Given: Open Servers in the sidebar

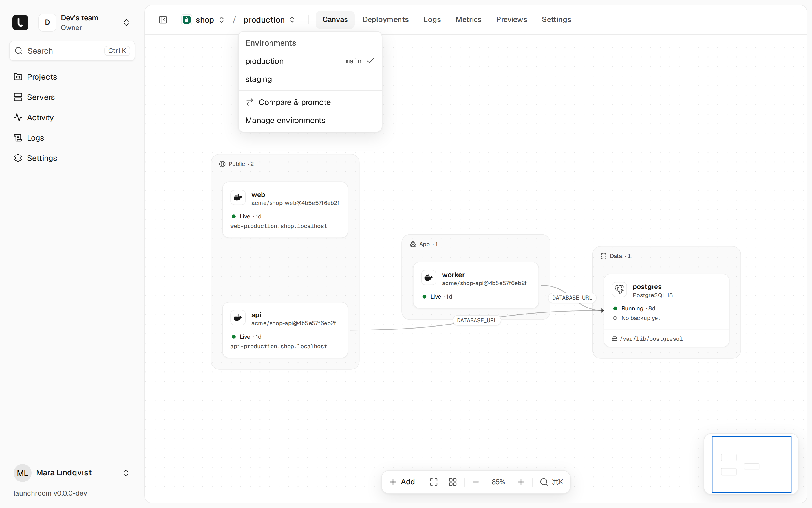Looking at the screenshot, I should [x=72, y=97].
